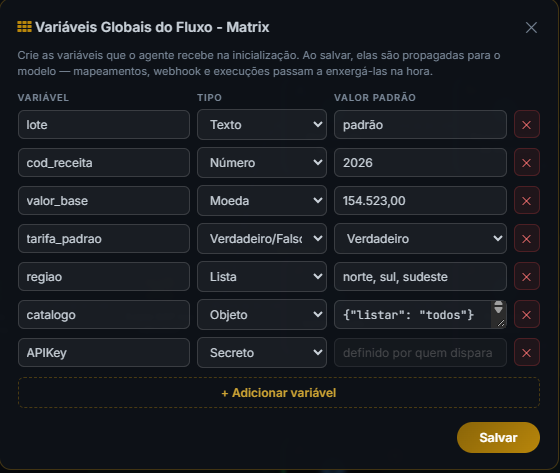Remove the catalogo variable
The image size is (560, 473).
526,315
